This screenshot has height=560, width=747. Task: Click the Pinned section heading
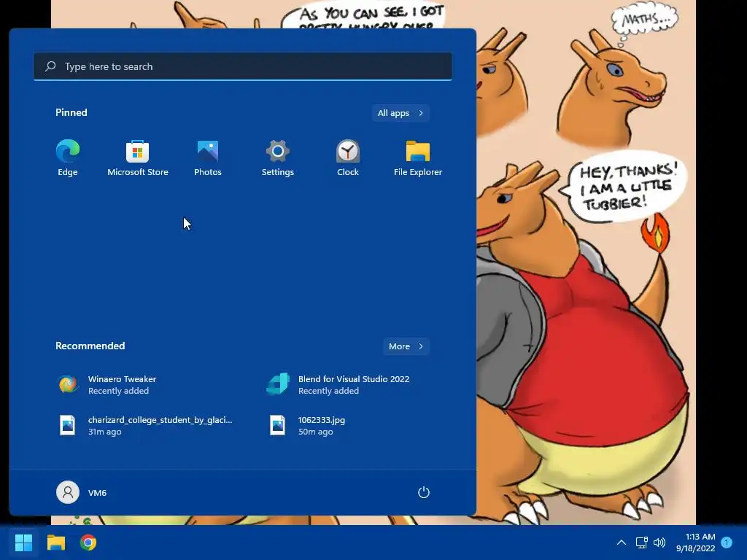coord(71,112)
